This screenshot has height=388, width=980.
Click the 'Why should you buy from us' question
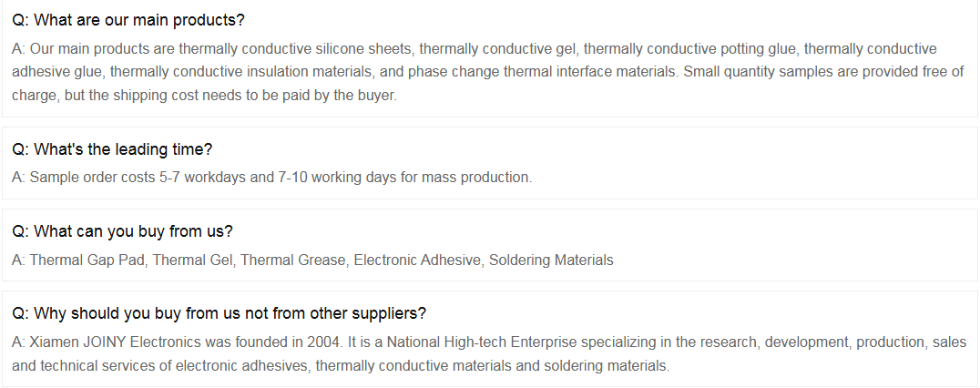point(219,313)
